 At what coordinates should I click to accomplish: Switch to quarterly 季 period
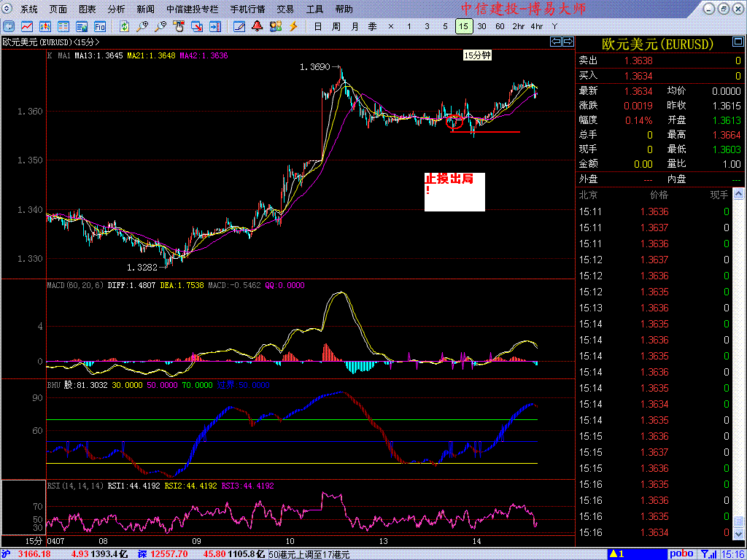(x=373, y=26)
